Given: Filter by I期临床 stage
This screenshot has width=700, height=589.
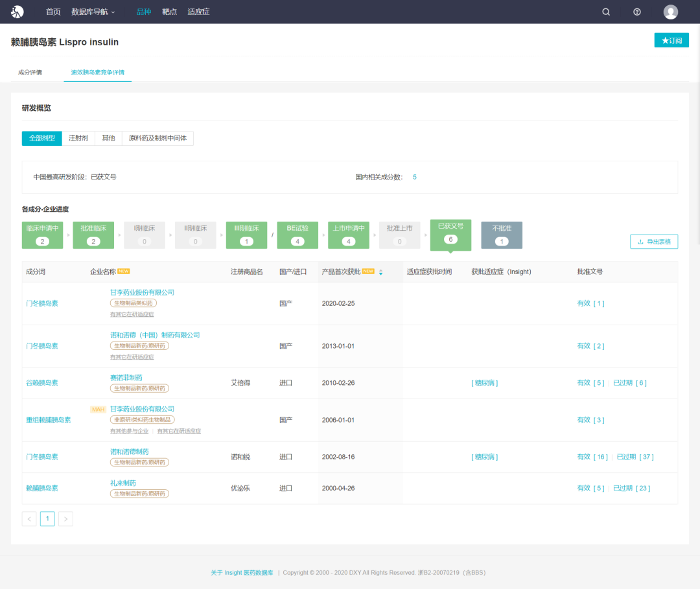Looking at the screenshot, I should point(144,235).
